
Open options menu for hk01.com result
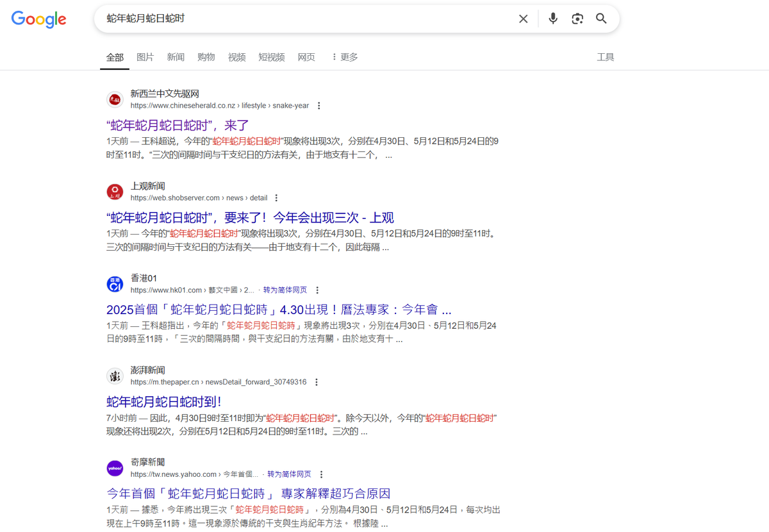tap(317, 290)
